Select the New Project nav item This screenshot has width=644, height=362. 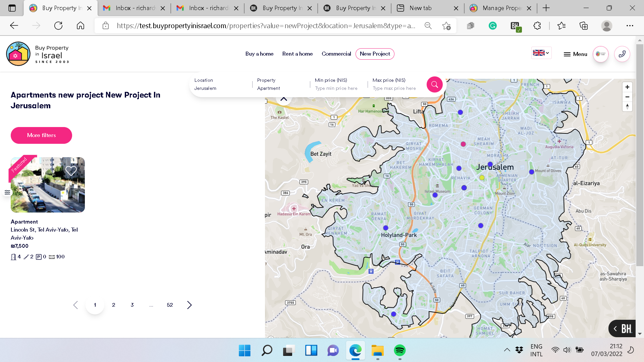click(x=375, y=54)
